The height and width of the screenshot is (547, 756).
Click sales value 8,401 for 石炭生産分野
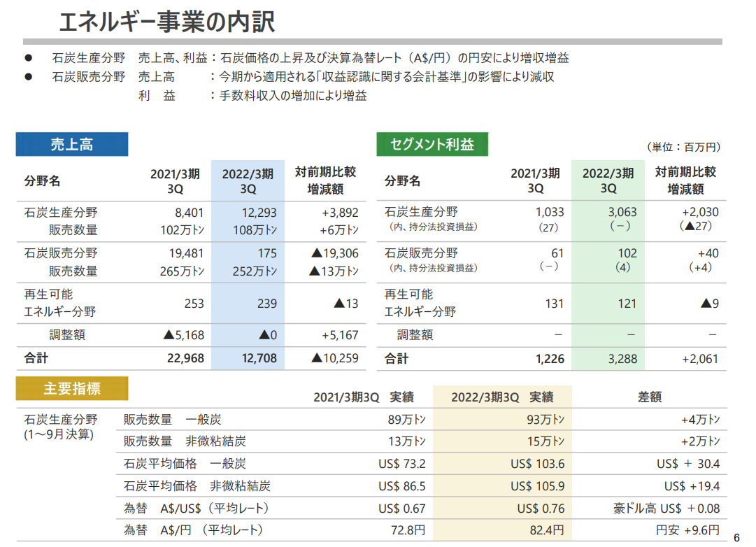pos(189,213)
